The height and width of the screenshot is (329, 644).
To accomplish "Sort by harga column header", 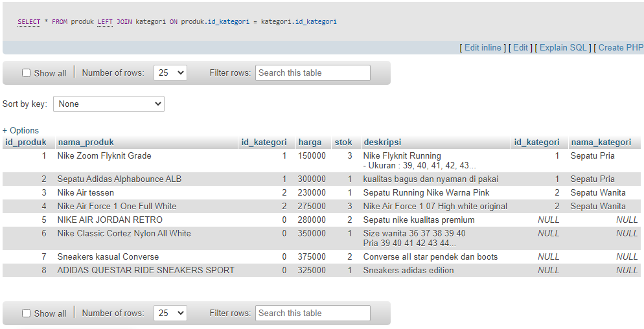I will point(310,142).
